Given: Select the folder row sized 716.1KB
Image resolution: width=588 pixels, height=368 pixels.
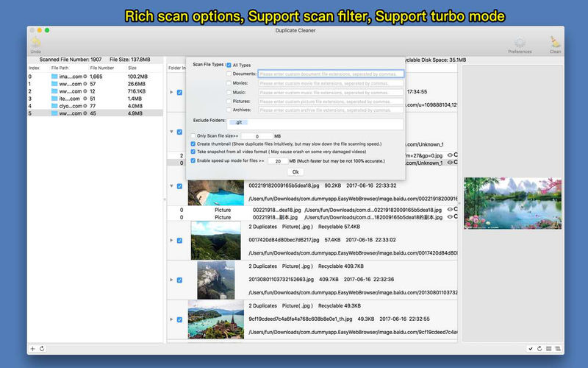Looking at the screenshot, I should point(96,91).
